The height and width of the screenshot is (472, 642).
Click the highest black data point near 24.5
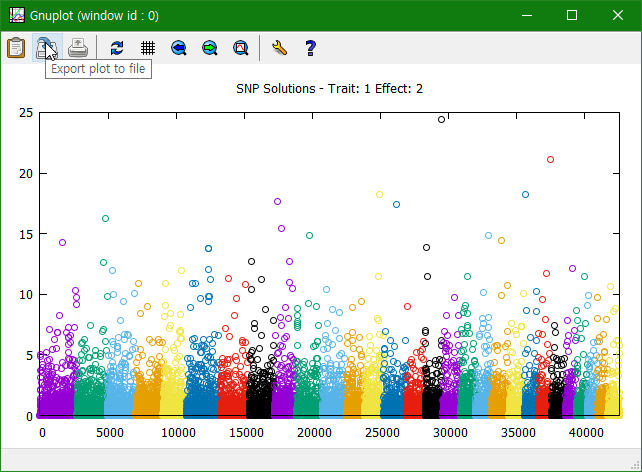coord(441,120)
